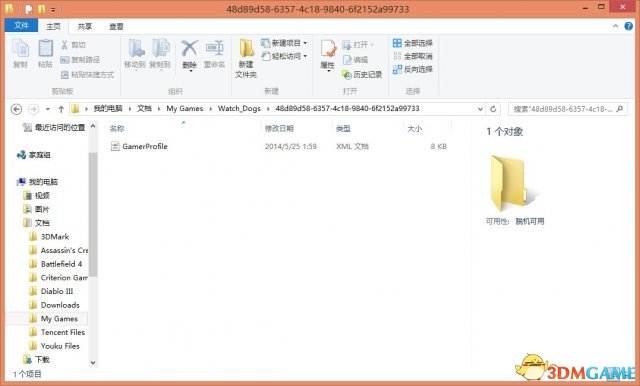Sort by the Name (名称) column header
Screen dimensions: 640x386
coord(117,129)
